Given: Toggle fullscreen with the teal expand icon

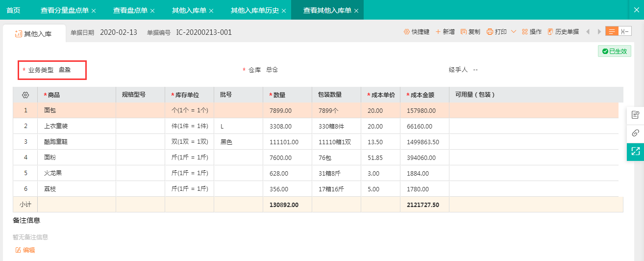Looking at the screenshot, I should click(x=635, y=151).
